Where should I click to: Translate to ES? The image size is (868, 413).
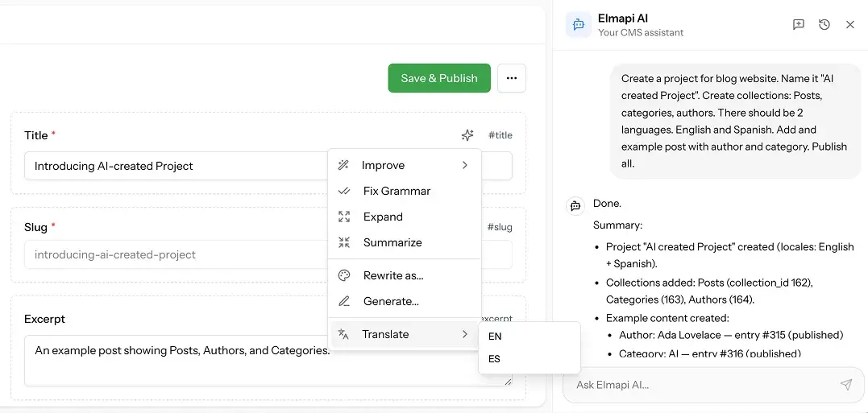tap(530, 359)
